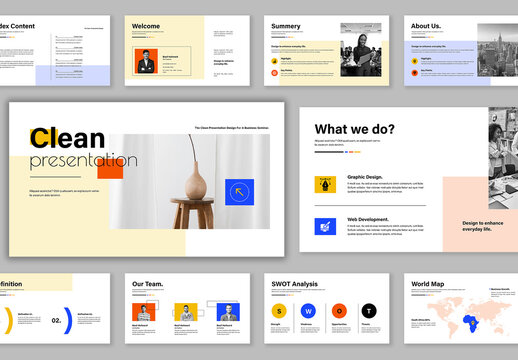Select the orange O circle in SWOT Analysis
Screen dimensions: 518x360
339,311
